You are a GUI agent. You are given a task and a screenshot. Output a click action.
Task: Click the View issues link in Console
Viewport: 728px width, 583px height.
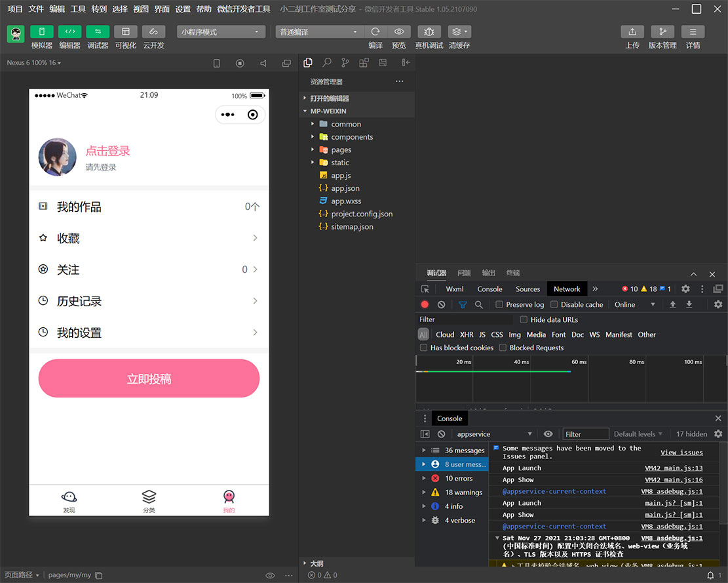[681, 452]
